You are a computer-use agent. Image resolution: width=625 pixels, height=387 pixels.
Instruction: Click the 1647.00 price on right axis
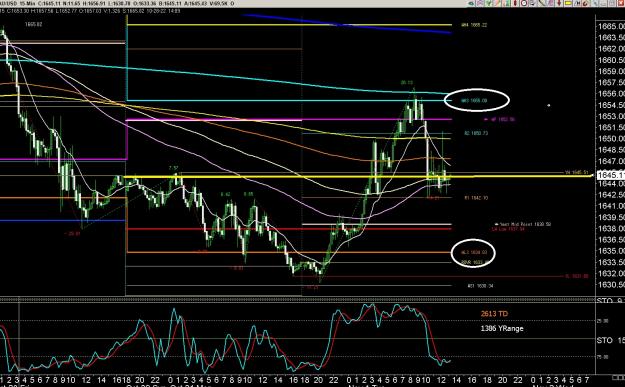(x=611, y=161)
